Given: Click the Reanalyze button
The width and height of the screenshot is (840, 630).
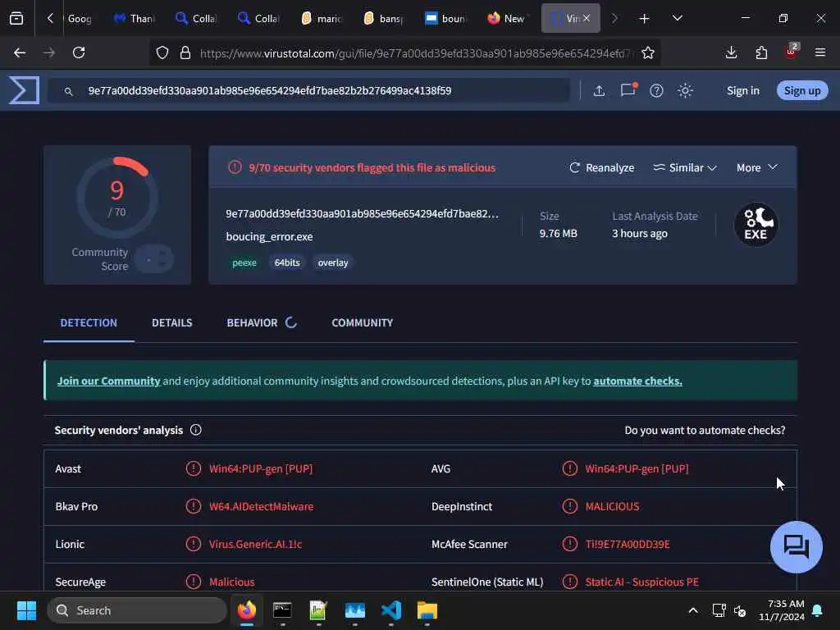Looking at the screenshot, I should click(x=601, y=167).
